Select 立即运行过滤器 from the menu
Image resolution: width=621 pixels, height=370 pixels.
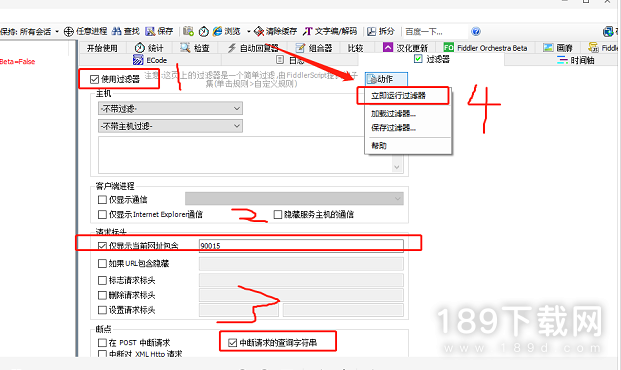tap(398, 95)
